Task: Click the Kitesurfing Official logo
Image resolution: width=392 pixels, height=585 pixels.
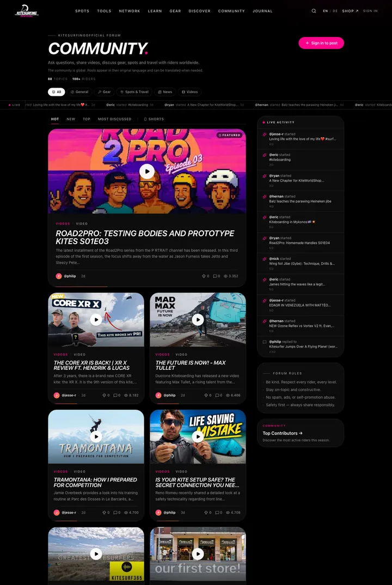Action: click(27, 11)
